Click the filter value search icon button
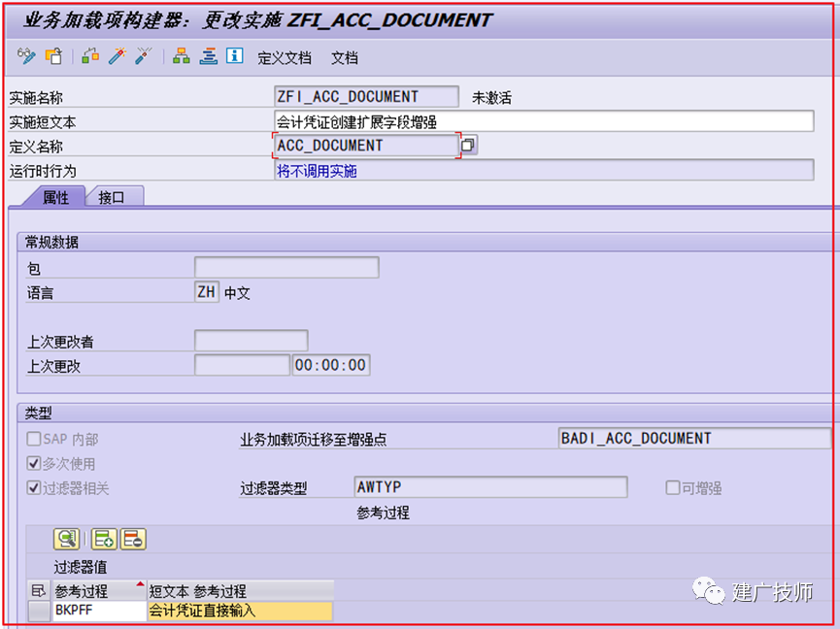This screenshot has width=840, height=629. pyautogui.click(x=66, y=539)
